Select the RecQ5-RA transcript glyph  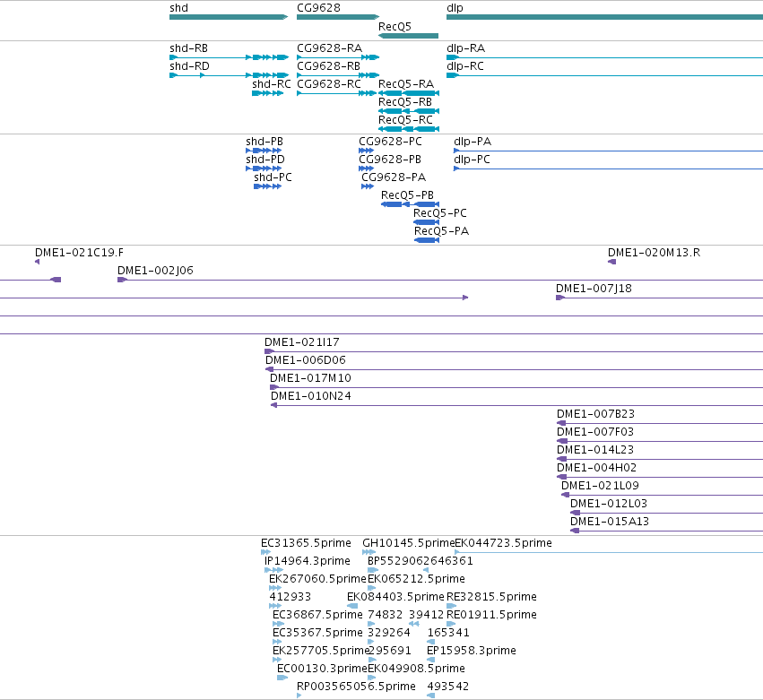pyautogui.click(x=409, y=93)
